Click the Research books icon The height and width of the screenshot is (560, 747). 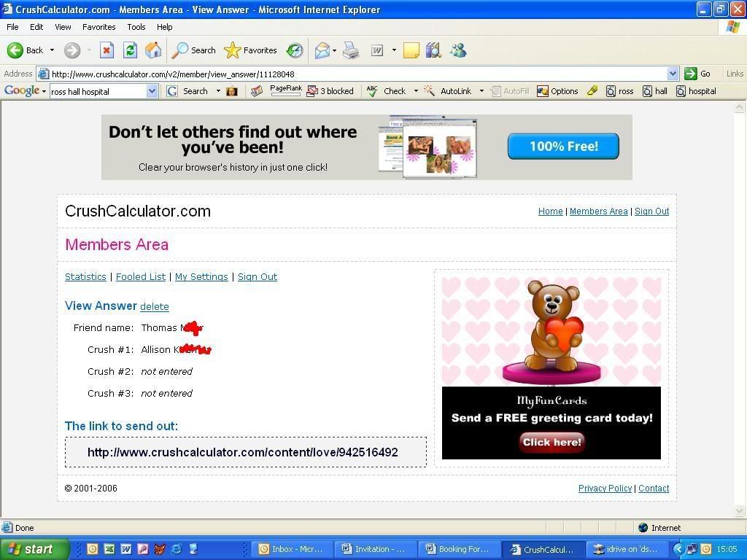point(433,50)
